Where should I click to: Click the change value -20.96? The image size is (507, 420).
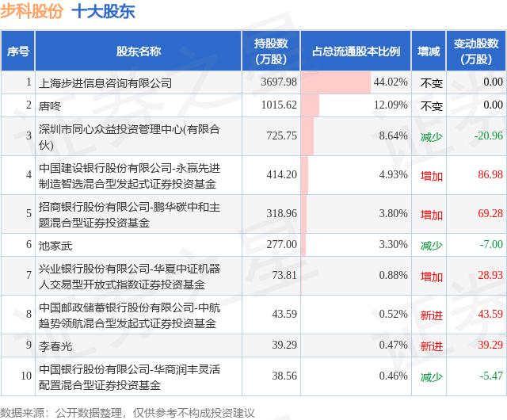[x=489, y=136]
